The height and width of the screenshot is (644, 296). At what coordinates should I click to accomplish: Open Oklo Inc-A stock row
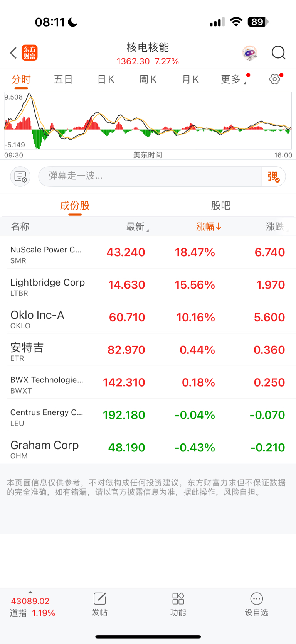148,318
